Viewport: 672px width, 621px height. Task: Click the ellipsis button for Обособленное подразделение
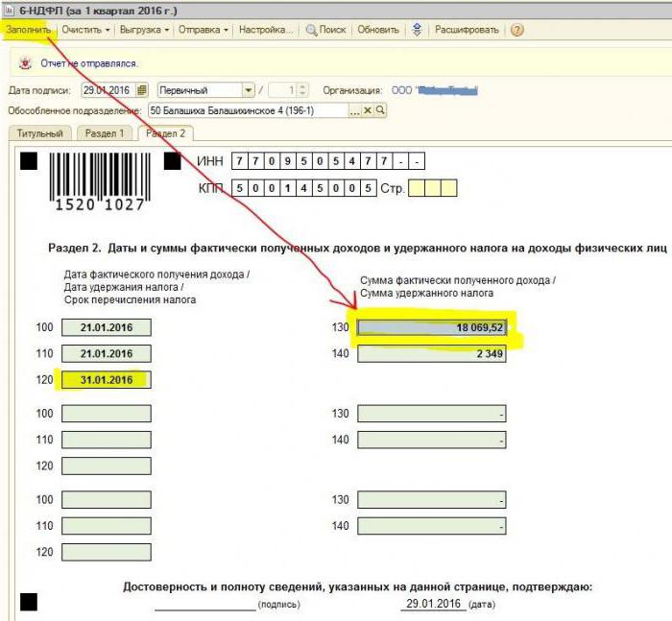354,111
